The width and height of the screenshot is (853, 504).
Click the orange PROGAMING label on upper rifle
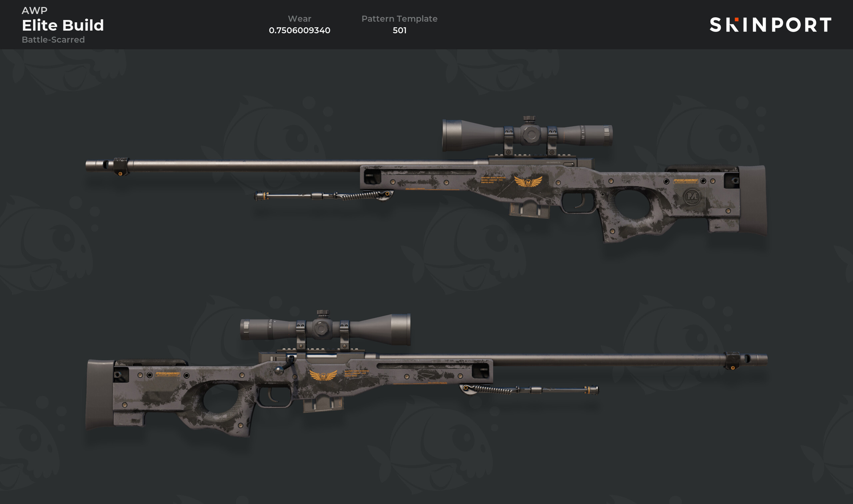click(686, 181)
